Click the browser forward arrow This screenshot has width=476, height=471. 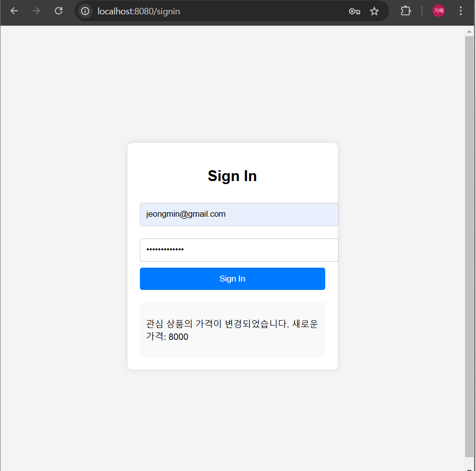click(36, 11)
